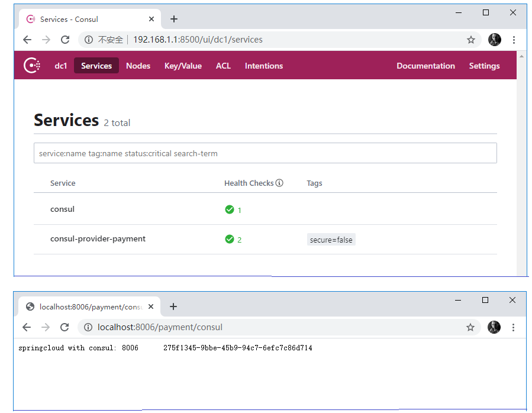Click the profile avatar in localhost window
Viewport: 532px width, 413px height.
494,327
